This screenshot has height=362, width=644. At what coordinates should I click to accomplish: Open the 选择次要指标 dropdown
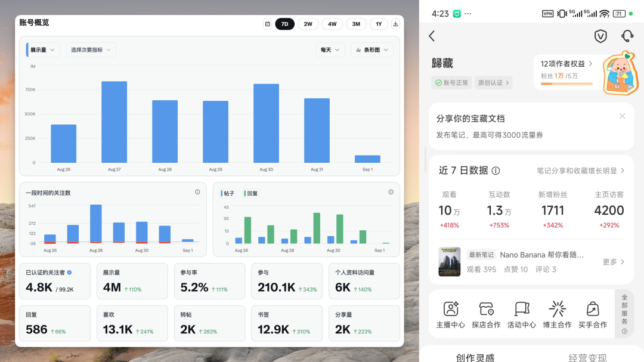(x=91, y=49)
